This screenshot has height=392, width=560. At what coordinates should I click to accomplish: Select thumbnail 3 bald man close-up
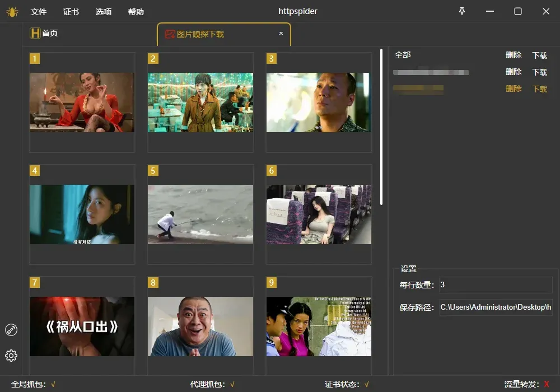319,102
